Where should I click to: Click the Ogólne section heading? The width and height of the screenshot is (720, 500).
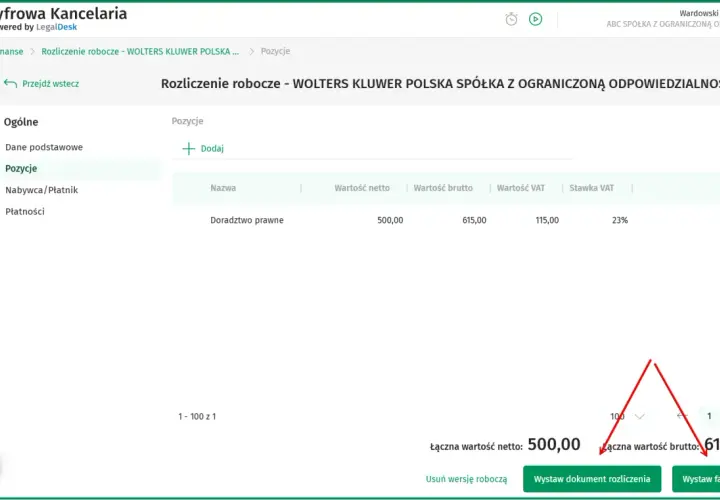click(x=21, y=122)
